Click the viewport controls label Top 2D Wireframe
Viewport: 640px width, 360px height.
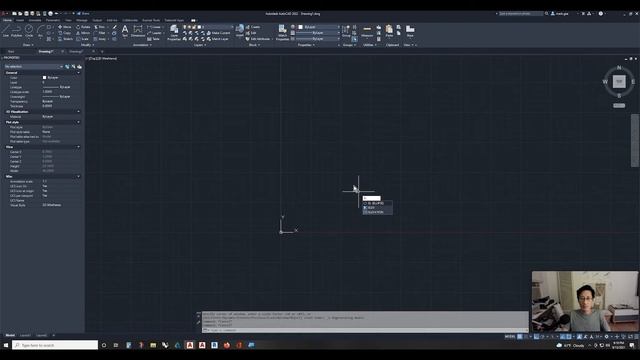(103, 58)
